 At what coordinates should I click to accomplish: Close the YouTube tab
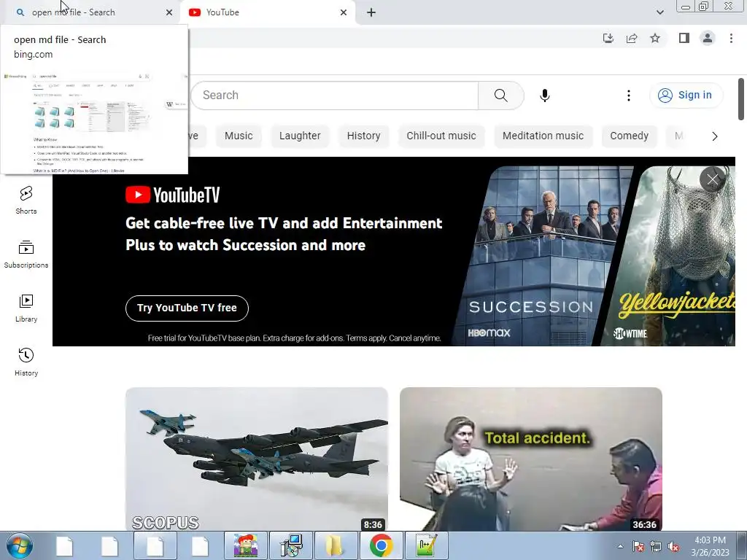(344, 12)
